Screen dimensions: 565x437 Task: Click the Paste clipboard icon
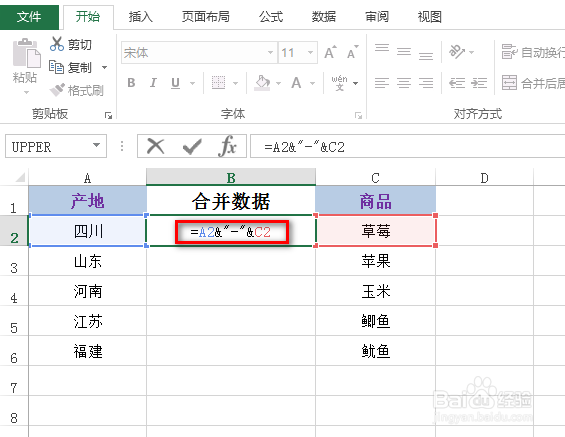click(x=26, y=53)
